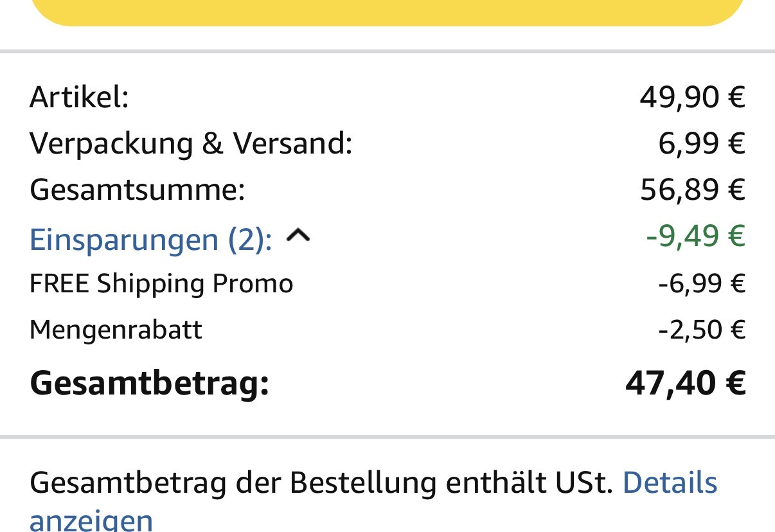Click the divider line above Artikel
Viewport: 775px width, 532px height.
[387, 51]
